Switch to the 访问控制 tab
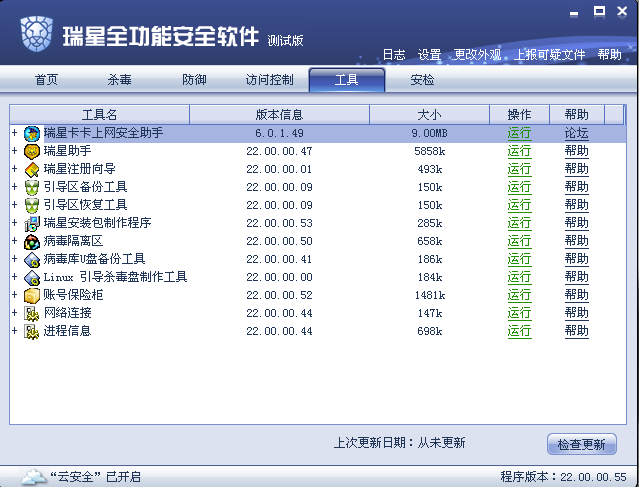 pos(269,80)
